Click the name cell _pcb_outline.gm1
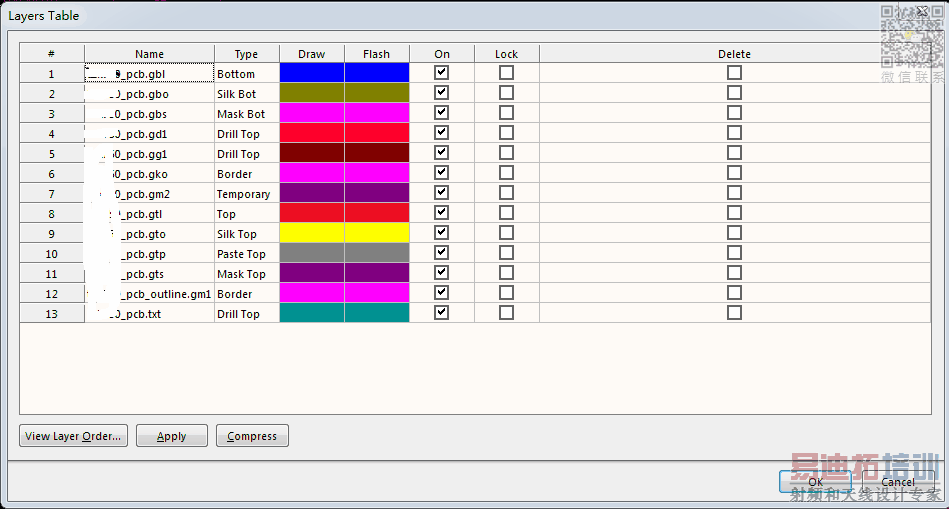Image resolution: width=949 pixels, height=509 pixels. coord(149,294)
